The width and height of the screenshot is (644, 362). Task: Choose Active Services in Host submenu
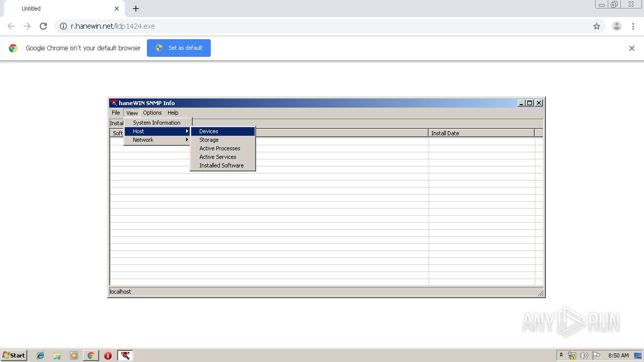[223, 157]
